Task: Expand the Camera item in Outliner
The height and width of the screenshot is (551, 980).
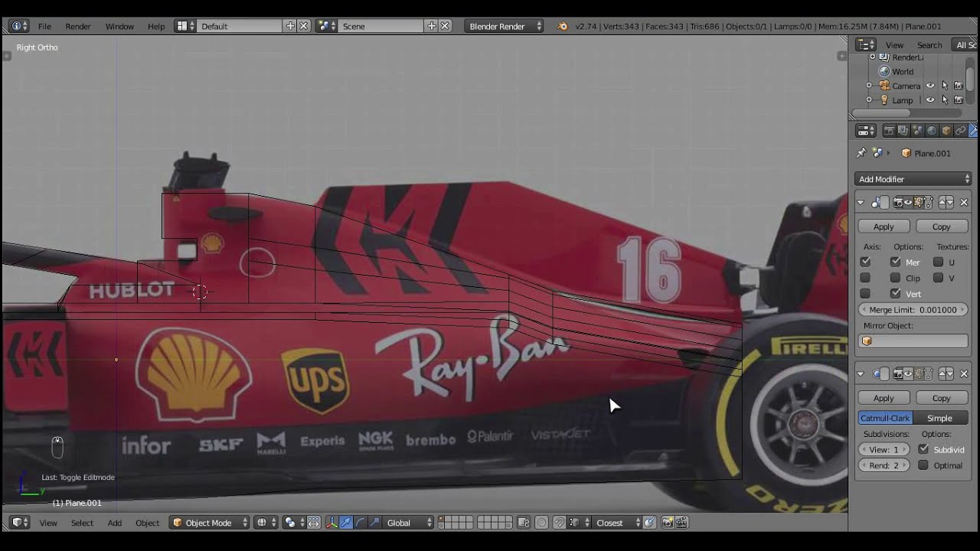Action: tap(869, 86)
